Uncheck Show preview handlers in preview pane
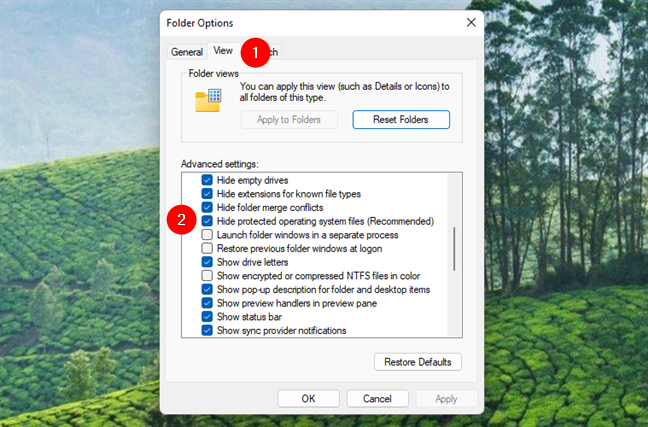The width and height of the screenshot is (648, 427). 207,303
